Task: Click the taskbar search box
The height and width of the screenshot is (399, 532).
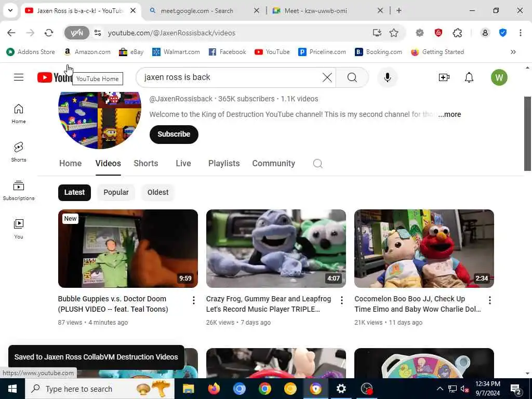Action: tap(99, 389)
